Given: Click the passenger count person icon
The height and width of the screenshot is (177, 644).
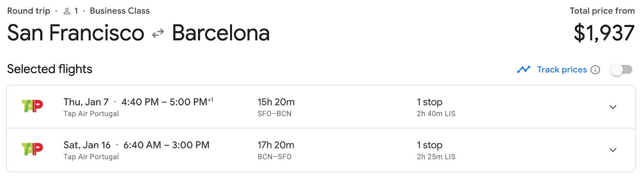Looking at the screenshot, I should (67, 11).
